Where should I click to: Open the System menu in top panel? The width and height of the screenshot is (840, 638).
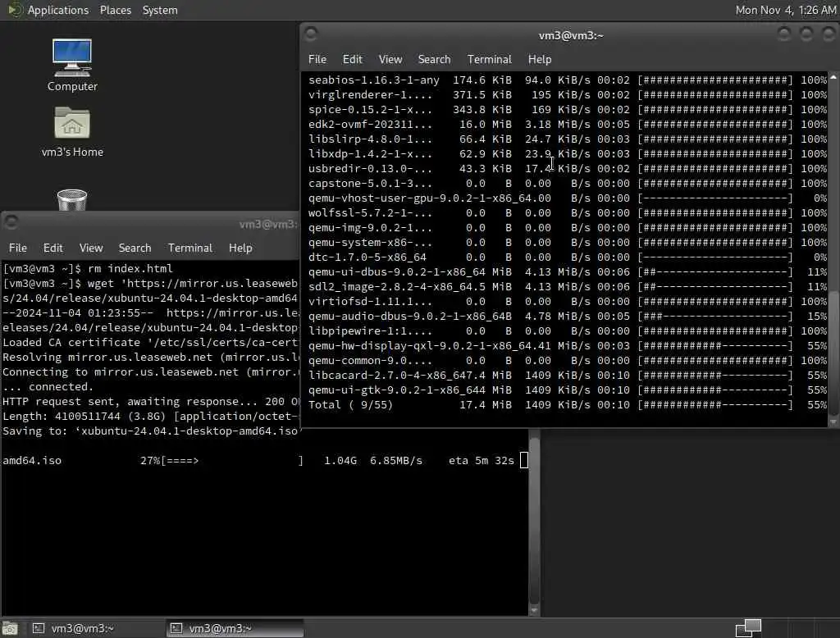[160, 10]
